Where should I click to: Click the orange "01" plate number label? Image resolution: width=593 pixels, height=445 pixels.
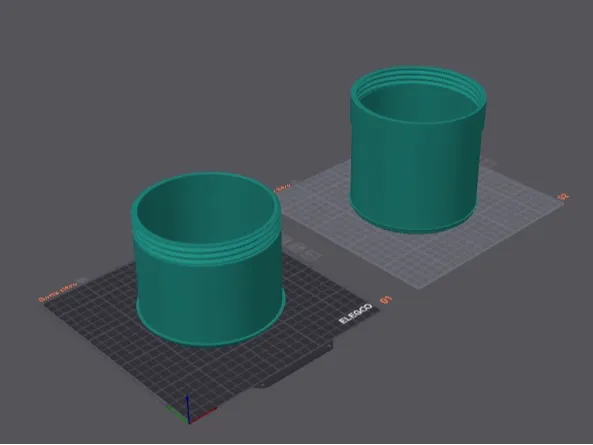[386, 300]
